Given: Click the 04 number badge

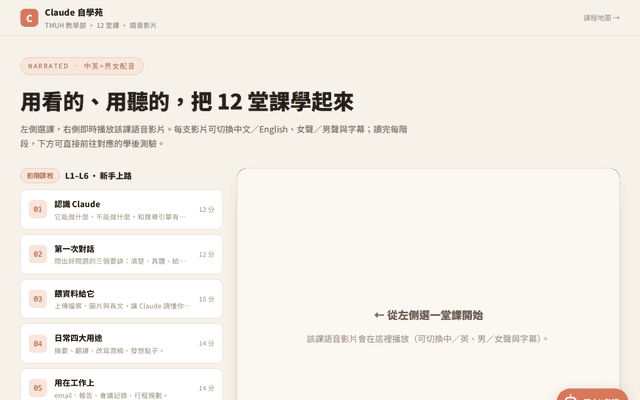Looking at the screenshot, I should click(x=38, y=344).
